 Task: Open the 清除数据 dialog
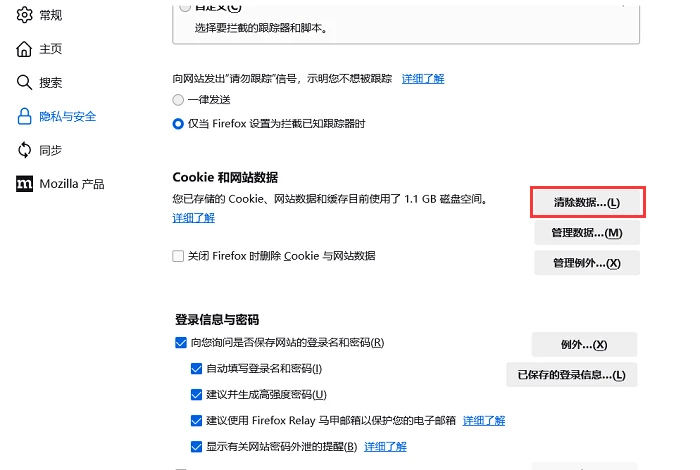pyautogui.click(x=587, y=203)
